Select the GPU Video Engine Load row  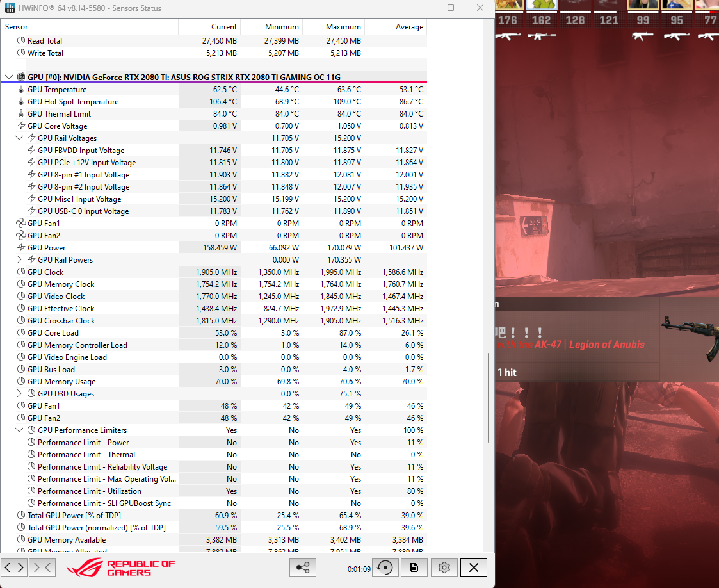pos(214,357)
